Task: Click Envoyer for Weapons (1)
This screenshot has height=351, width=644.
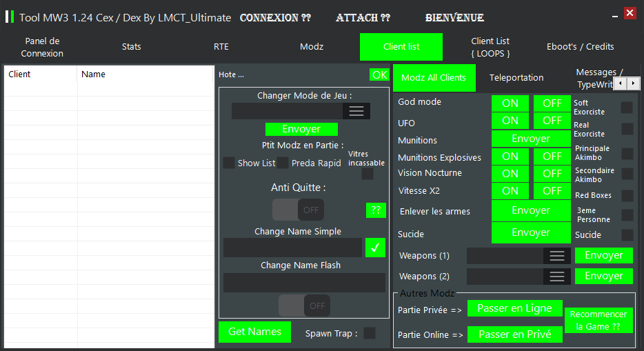Action: coord(604,255)
